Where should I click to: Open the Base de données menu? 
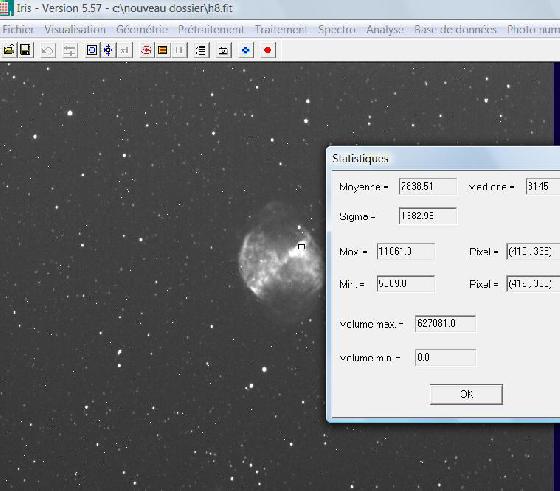click(x=455, y=30)
